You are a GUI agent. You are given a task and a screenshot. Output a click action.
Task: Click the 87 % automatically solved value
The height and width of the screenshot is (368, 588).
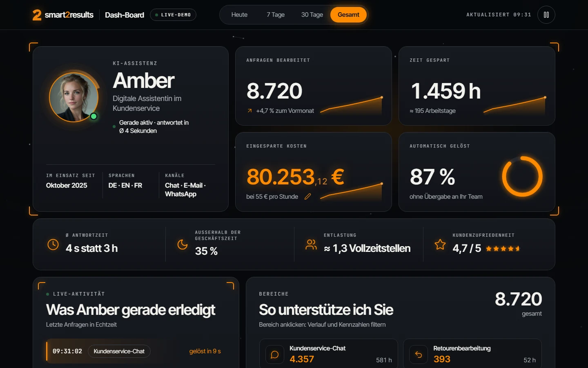[x=432, y=177]
